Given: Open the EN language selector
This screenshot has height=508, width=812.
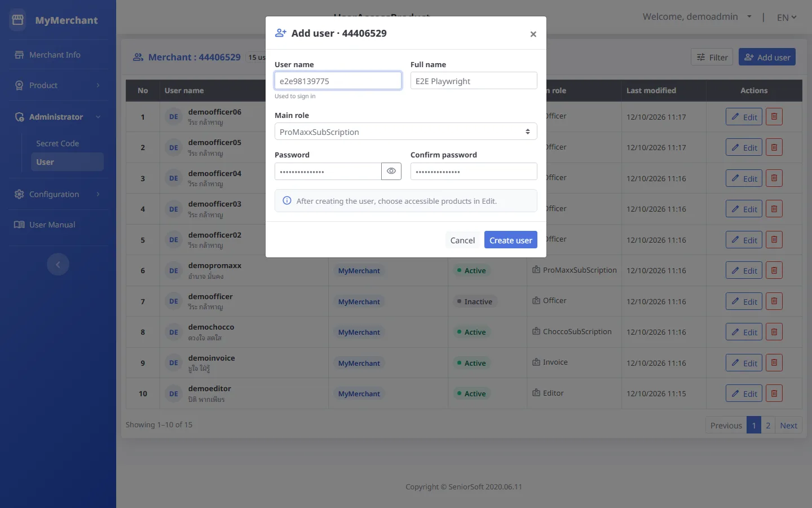Looking at the screenshot, I should coord(787,17).
